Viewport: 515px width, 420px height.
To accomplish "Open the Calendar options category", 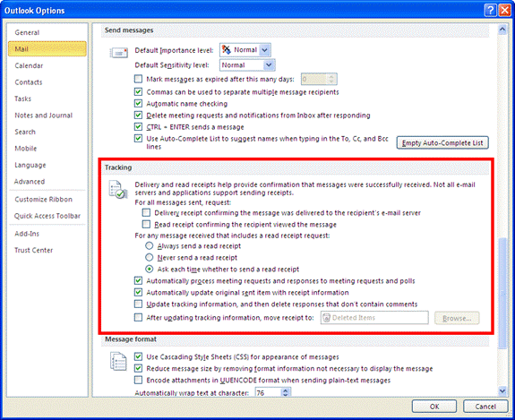I will coord(29,65).
